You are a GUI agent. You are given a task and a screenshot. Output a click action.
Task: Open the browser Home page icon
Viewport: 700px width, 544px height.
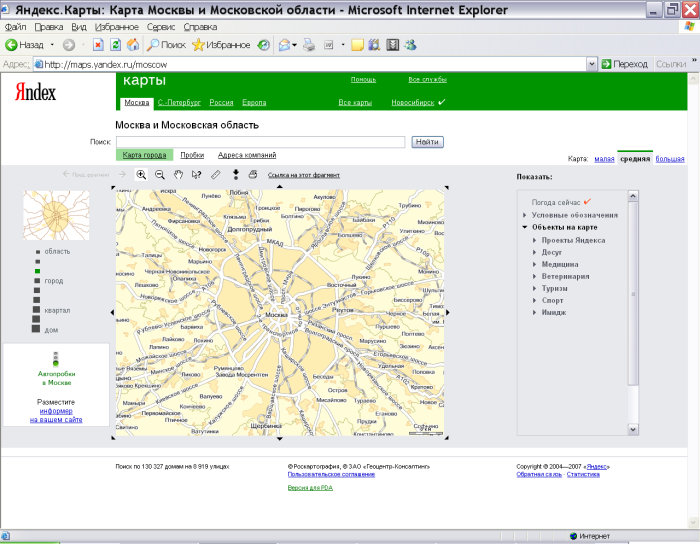coord(133,45)
